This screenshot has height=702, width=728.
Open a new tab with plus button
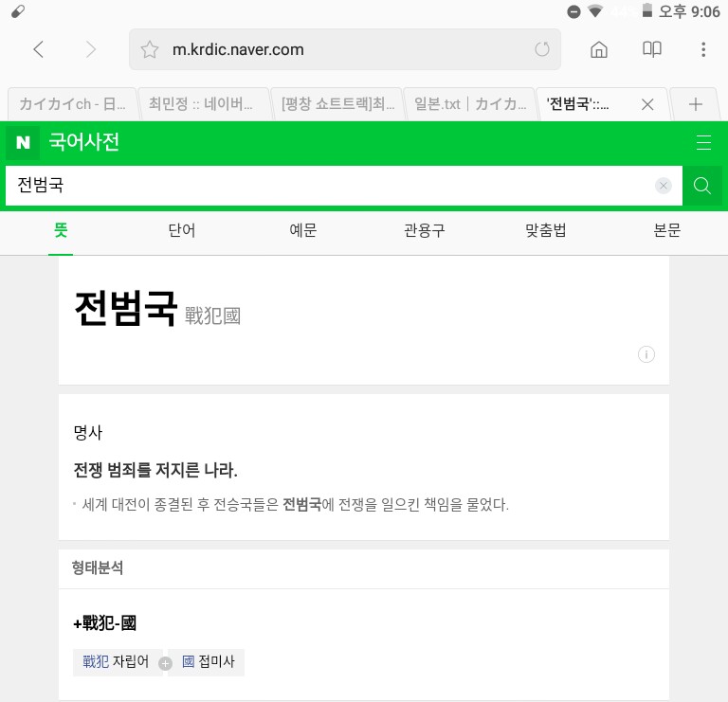coord(696,104)
